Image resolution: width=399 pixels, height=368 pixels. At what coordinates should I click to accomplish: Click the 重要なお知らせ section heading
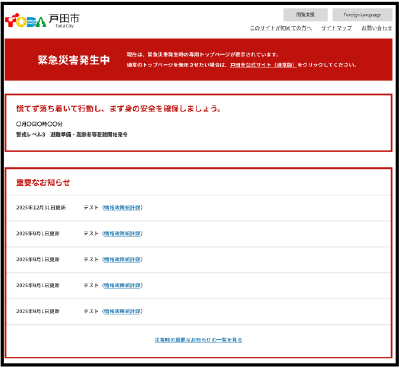[x=43, y=183]
